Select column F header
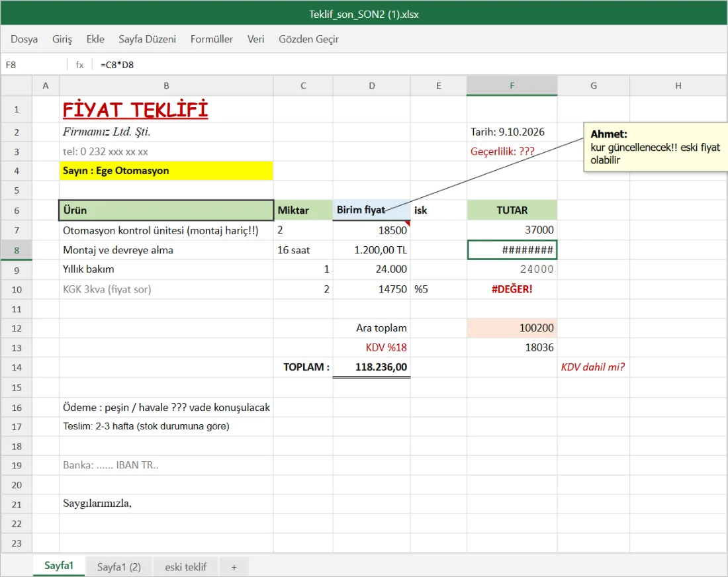 point(512,85)
